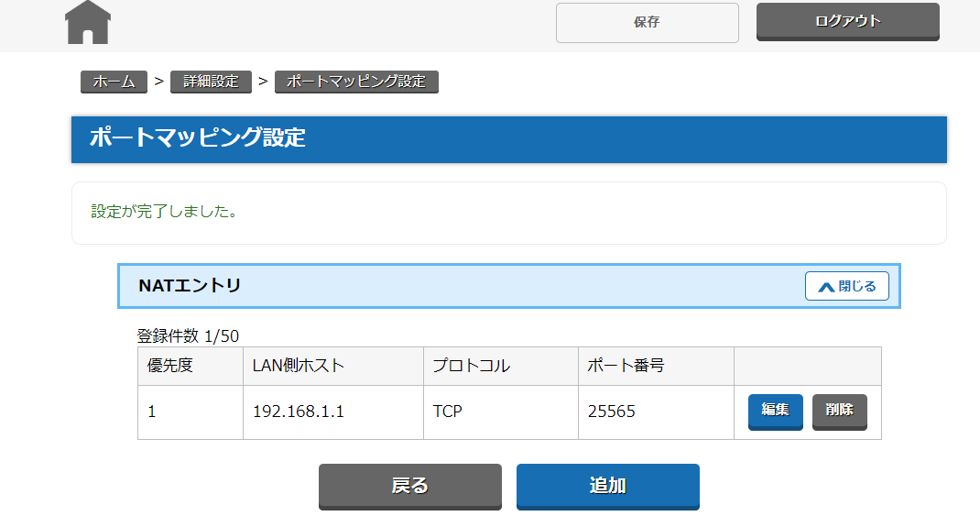The width and height of the screenshot is (980, 516).
Task: Select the 192.168.1.1 LAN host cell
Action: pos(333,412)
